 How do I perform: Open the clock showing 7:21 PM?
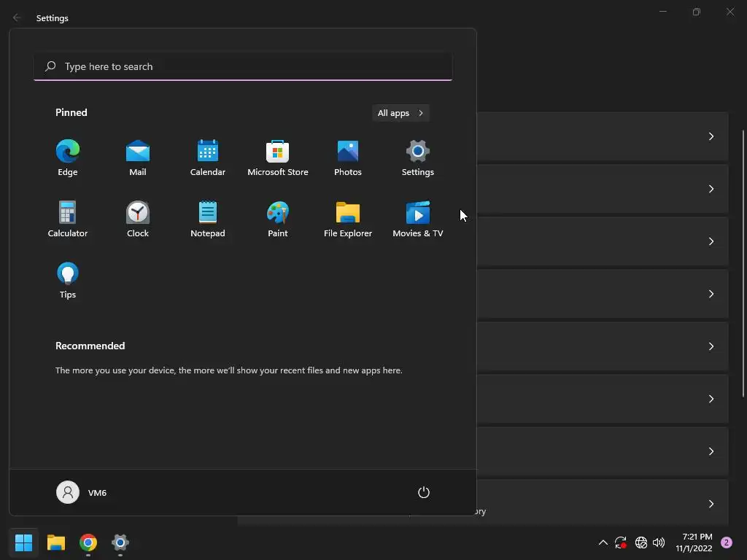click(x=694, y=542)
